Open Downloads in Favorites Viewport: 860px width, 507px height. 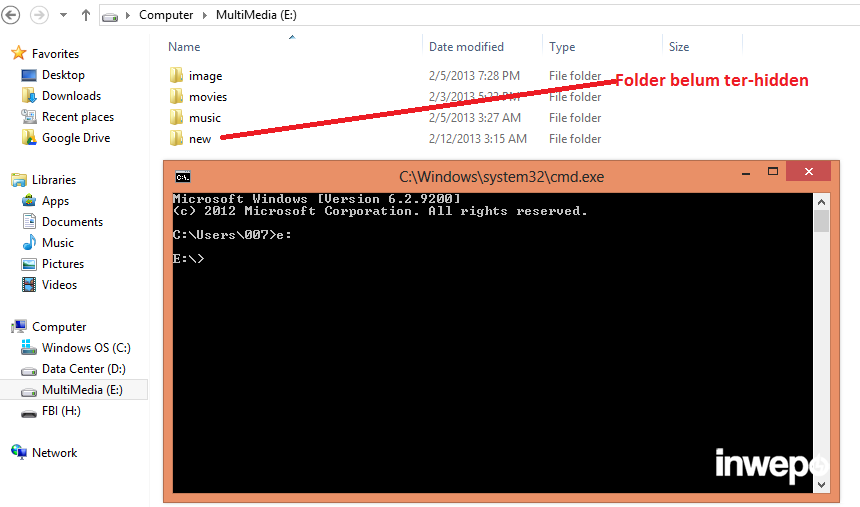pos(71,96)
